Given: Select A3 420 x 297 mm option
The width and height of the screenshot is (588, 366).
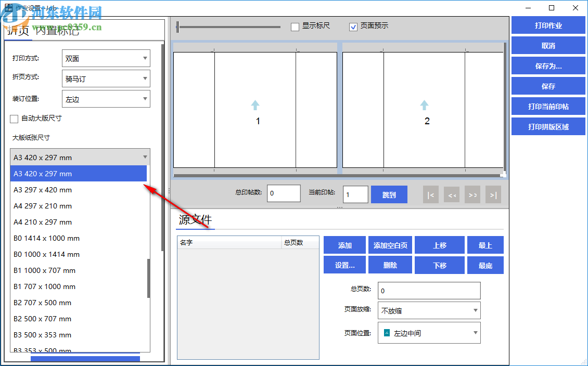Looking at the screenshot, I should [79, 174].
